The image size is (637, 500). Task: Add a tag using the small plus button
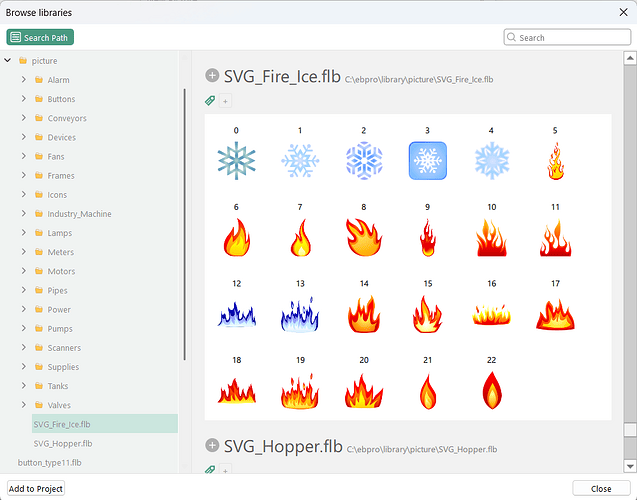[x=226, y=101]
